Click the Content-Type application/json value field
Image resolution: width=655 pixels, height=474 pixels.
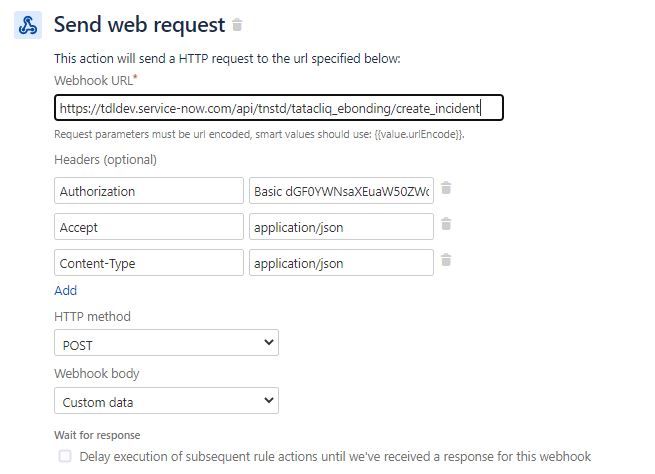click(x=341, y=263)
